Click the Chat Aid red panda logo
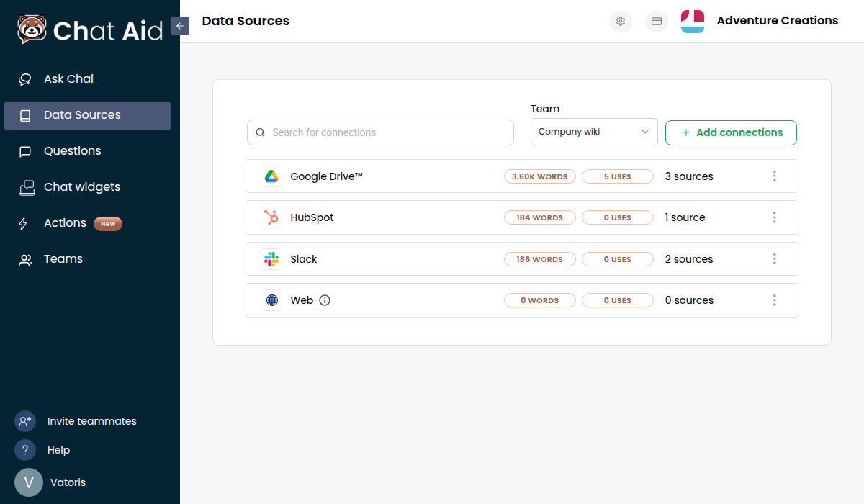The height and width of the screenshot is (504, 864). click(32, 30)
